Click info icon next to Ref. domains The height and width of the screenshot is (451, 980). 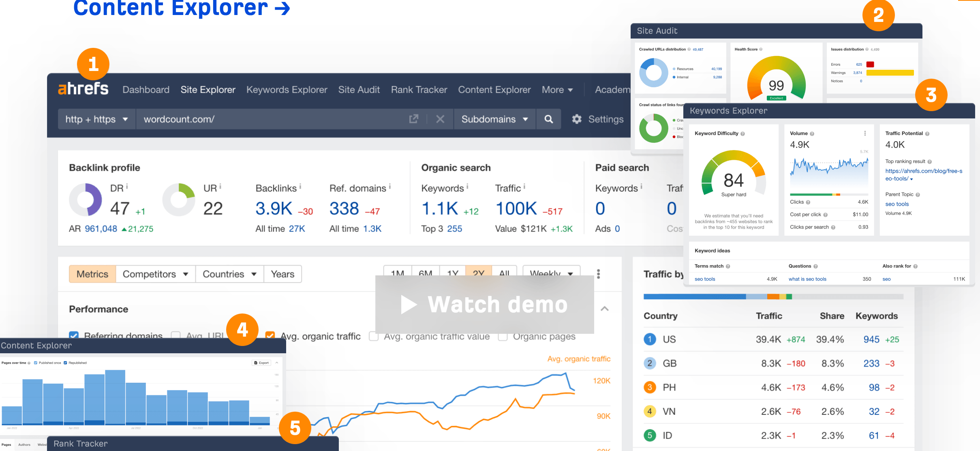390,186
